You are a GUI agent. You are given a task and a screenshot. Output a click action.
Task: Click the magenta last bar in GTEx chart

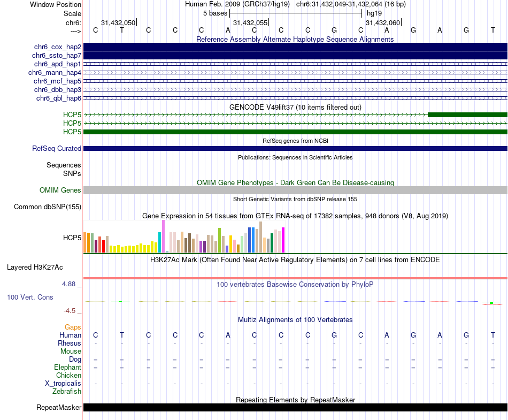tap(283, 240)
